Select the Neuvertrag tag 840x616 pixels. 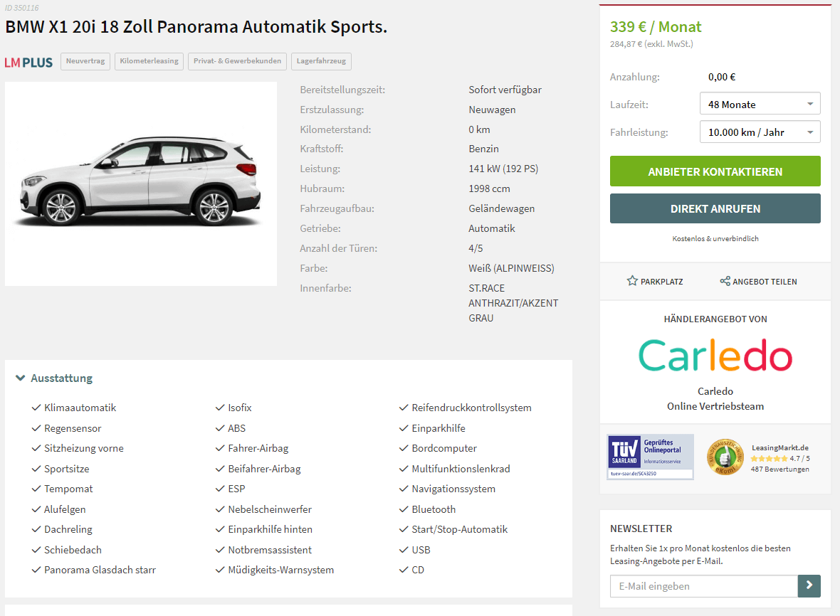[85, 61]
